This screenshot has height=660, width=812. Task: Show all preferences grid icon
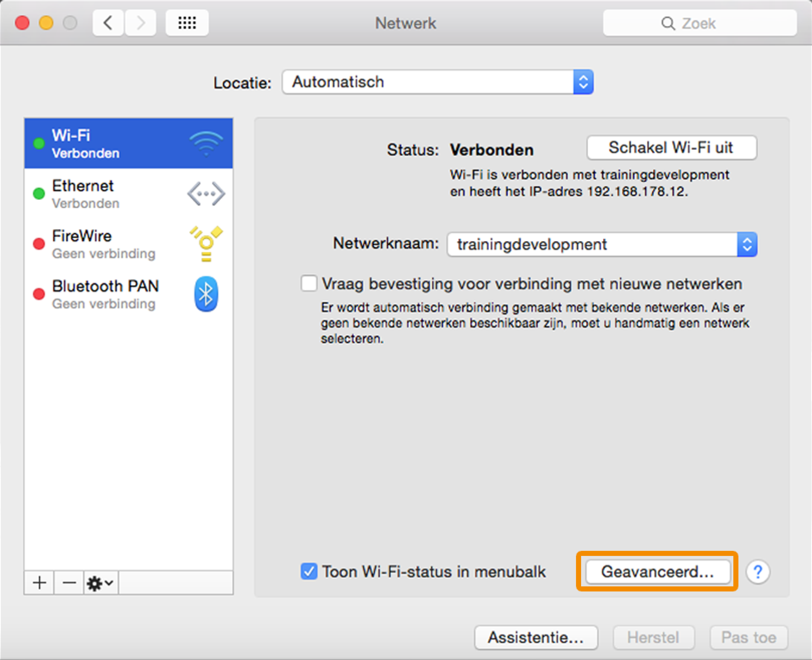187,23
